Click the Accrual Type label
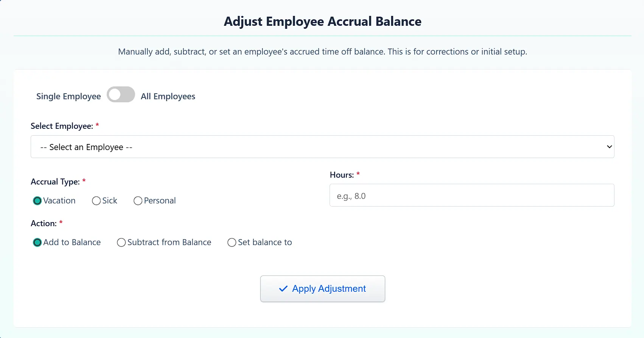This screenshot has height=338, width=644. pyautogui.click(x=55, y=182)
